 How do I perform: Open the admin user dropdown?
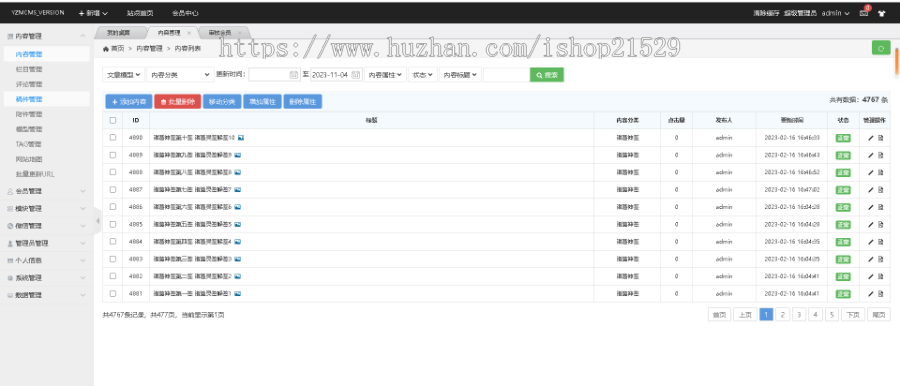click(836, 13)
